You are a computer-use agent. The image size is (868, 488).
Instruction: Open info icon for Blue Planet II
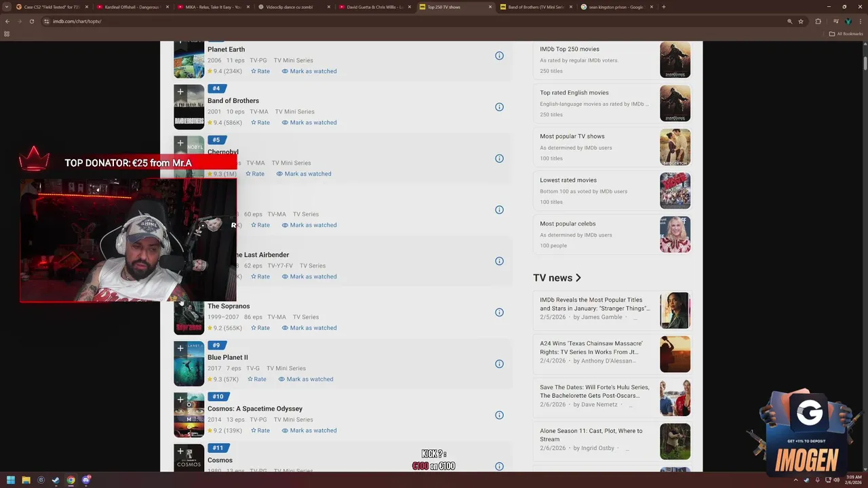click(499, 364)
